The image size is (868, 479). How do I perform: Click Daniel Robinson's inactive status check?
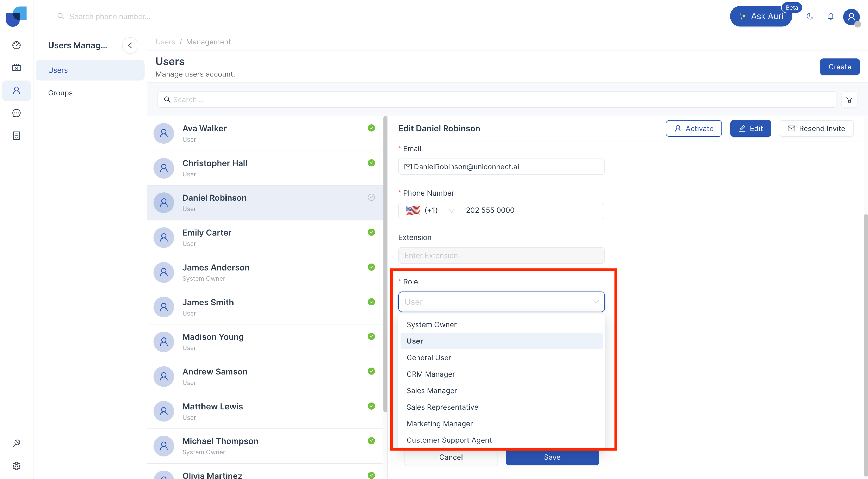click(371, 197)
